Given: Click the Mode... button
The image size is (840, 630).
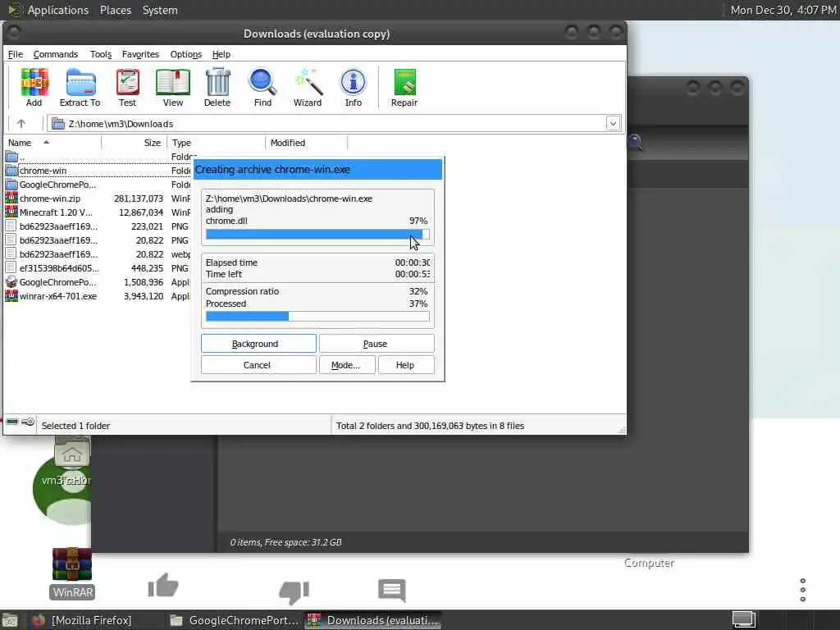Looking at the screenshot, I should 347,365.
